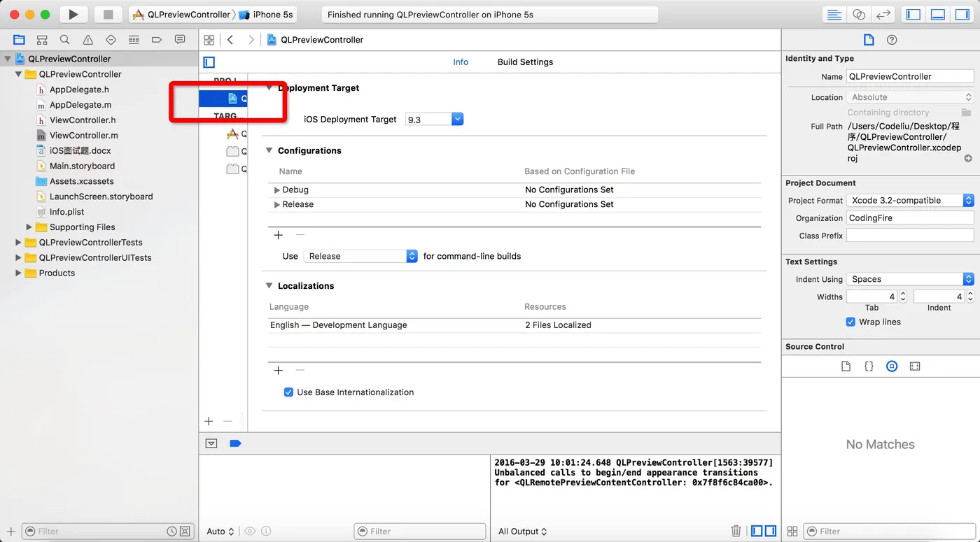Open the Location Absolute dropdown
Viewport: 980px width, 542px height.
pos(910,97)
